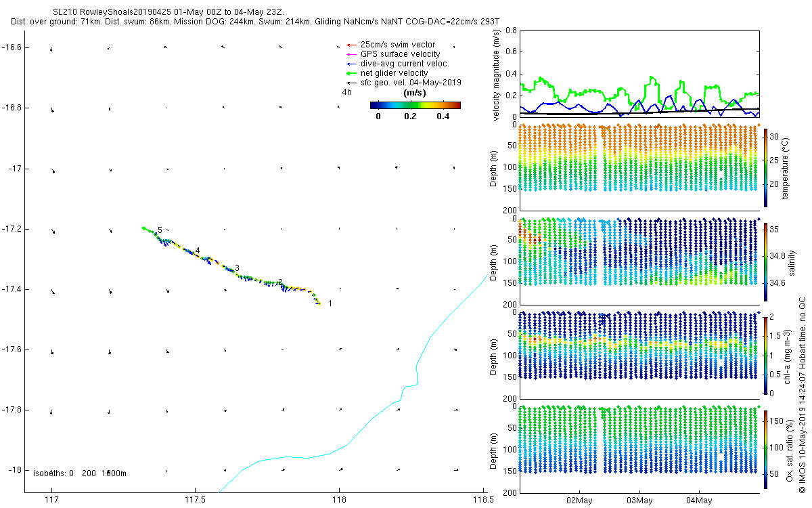
Task: Select the 'Dist. over ground: 71km' summary line
Action: tap(255, 22)
